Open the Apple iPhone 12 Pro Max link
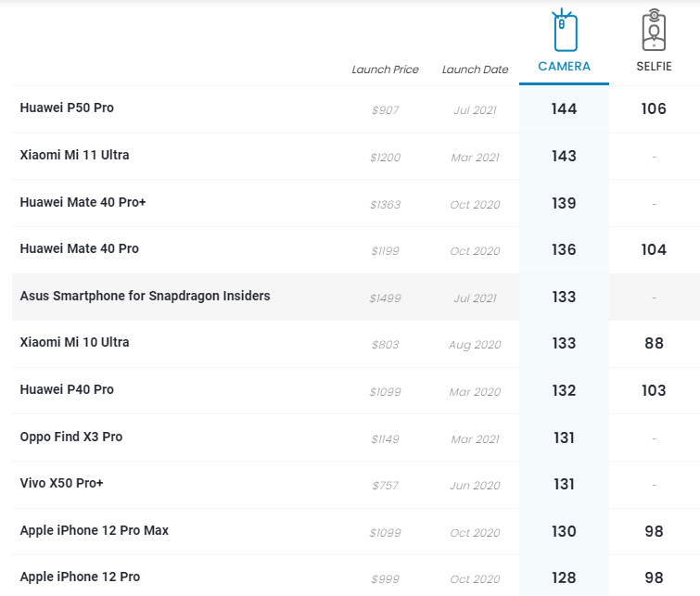 [94, 531]
